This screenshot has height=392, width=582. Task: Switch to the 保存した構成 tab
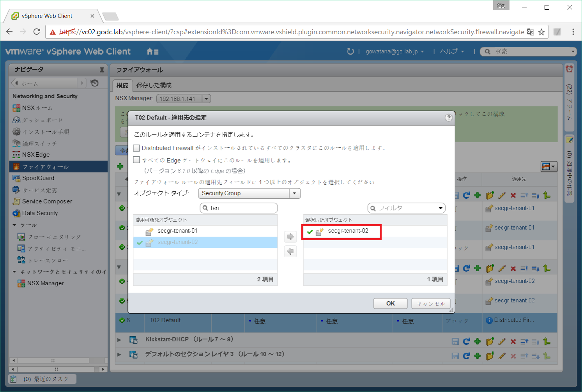pos(154,85)
